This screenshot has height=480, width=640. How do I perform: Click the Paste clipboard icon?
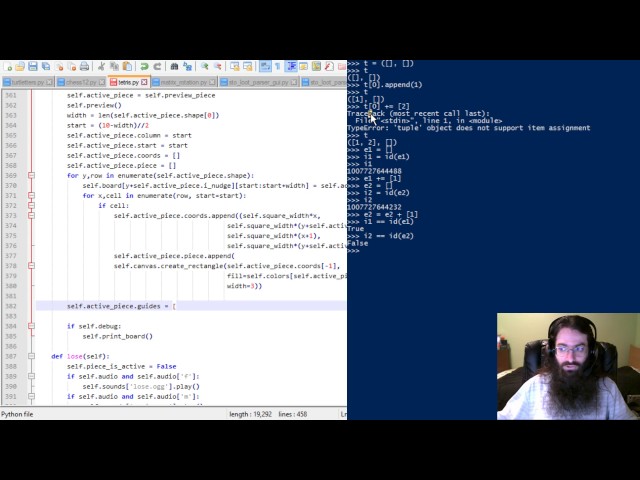coord(127,67)
